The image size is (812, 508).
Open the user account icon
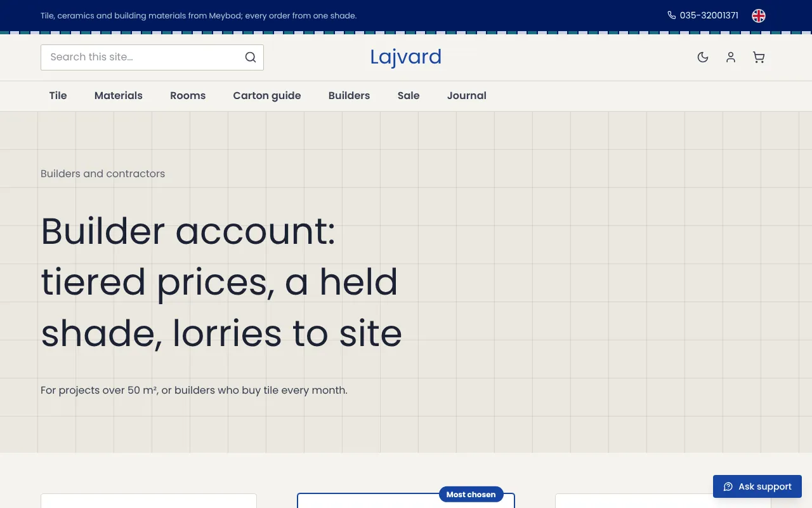click(731, 57)
